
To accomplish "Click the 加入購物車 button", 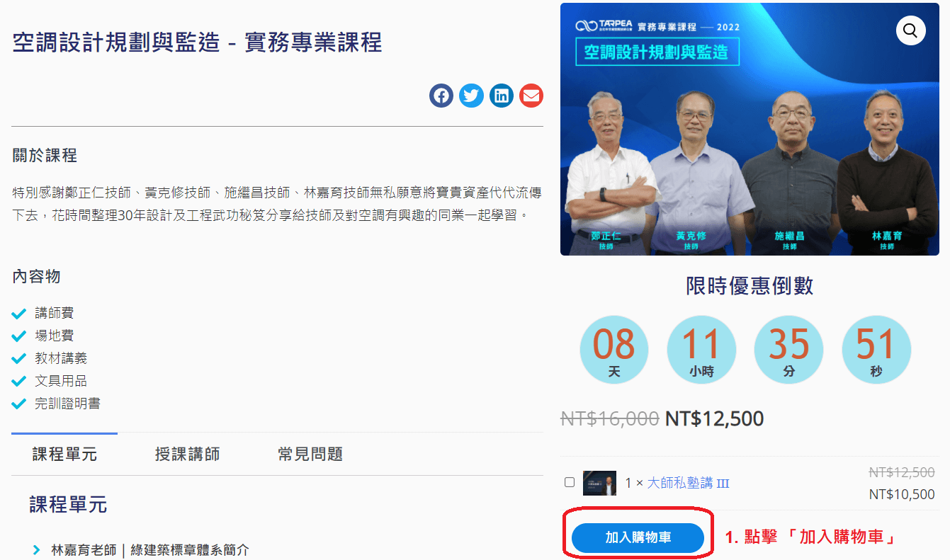I will click(638, 537).
